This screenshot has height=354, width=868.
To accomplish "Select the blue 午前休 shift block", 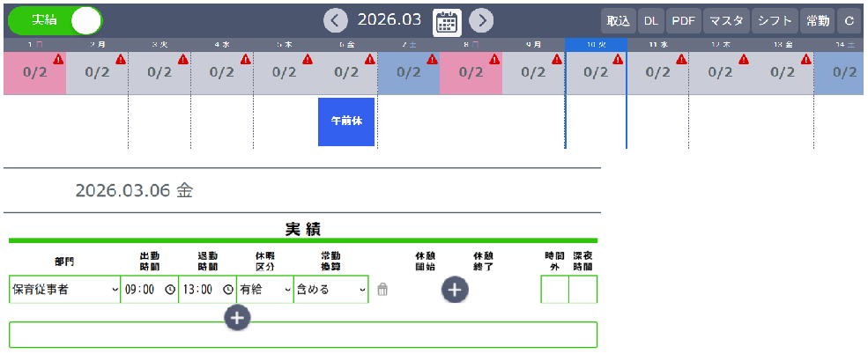I will click(346, 122).
